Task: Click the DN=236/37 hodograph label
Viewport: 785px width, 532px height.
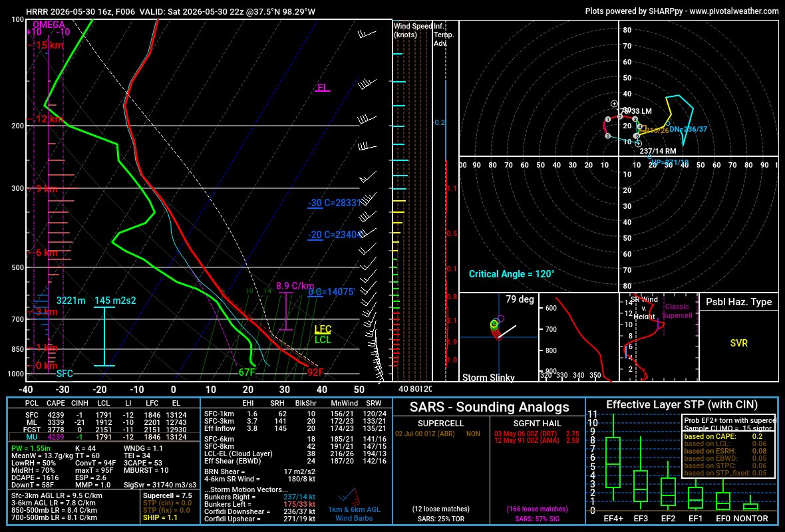Action: pyautogui.click(x=689, y=129)
